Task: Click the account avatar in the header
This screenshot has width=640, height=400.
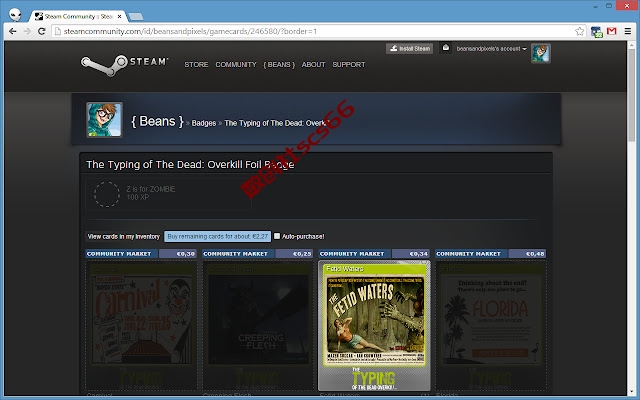Action: coord(540,53)
